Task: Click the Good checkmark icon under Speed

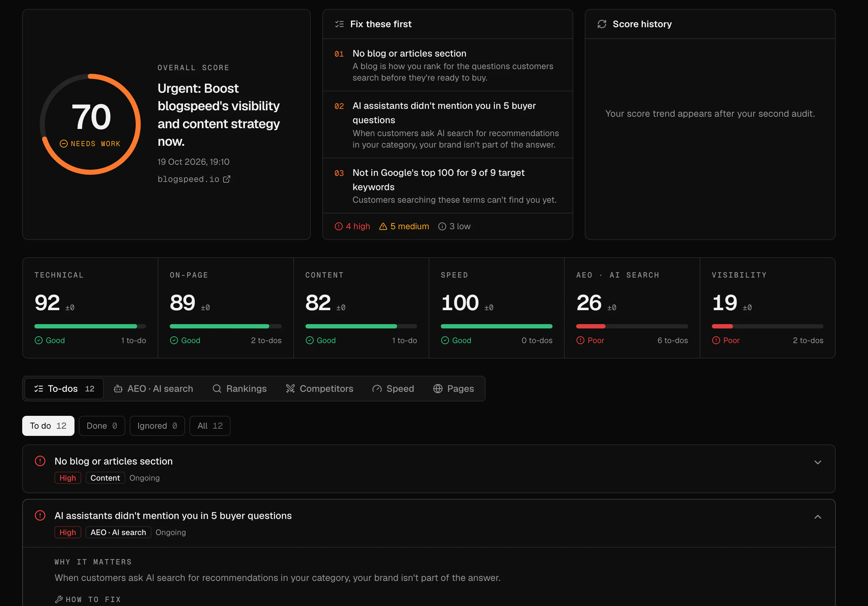Action: tap(445, 340)
